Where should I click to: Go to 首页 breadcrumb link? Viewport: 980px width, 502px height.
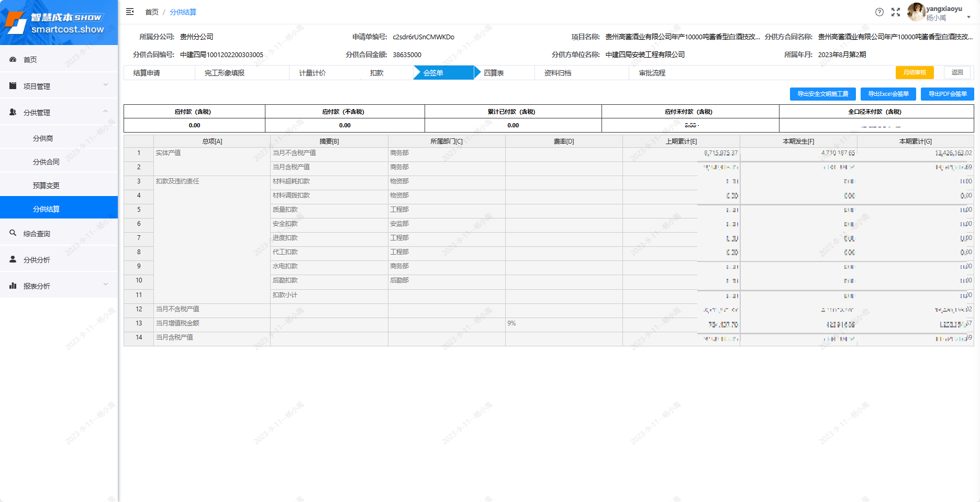151,12
